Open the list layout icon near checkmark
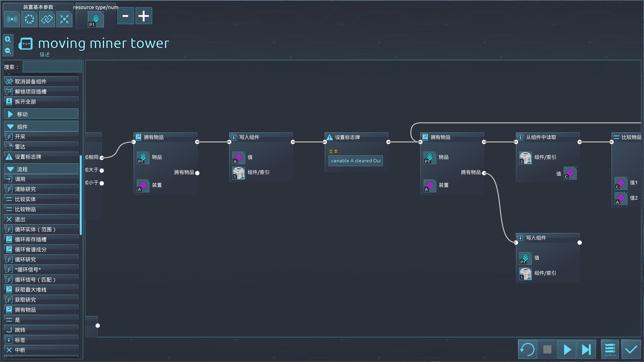Screen dimensions: 644x362 [610, 349]
